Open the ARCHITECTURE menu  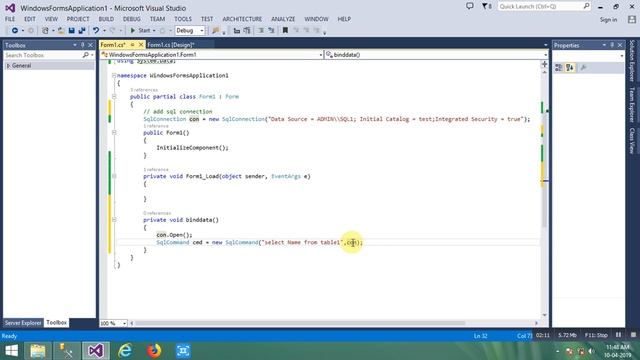point(242,19)
